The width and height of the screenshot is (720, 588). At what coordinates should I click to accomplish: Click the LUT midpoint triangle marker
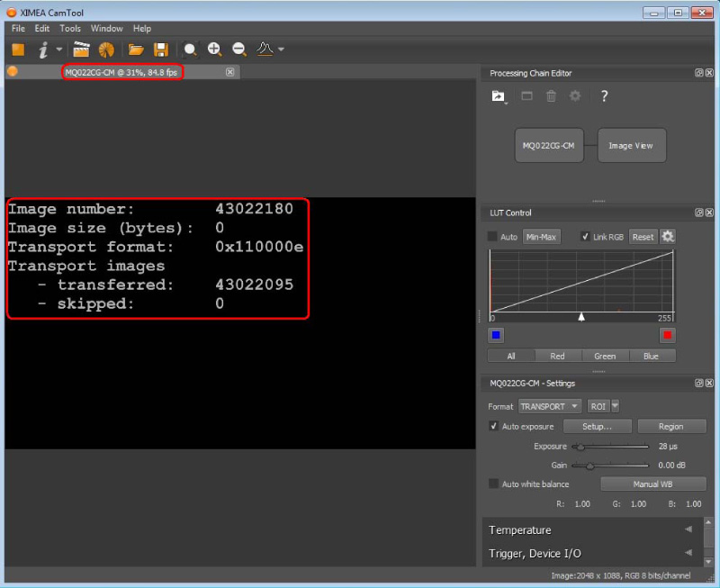pos(581,316)
